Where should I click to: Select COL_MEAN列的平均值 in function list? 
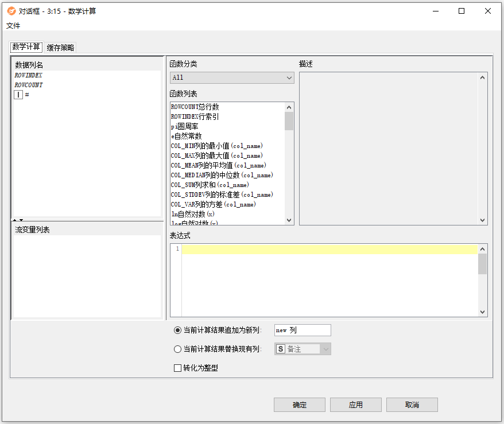(217, 165)
